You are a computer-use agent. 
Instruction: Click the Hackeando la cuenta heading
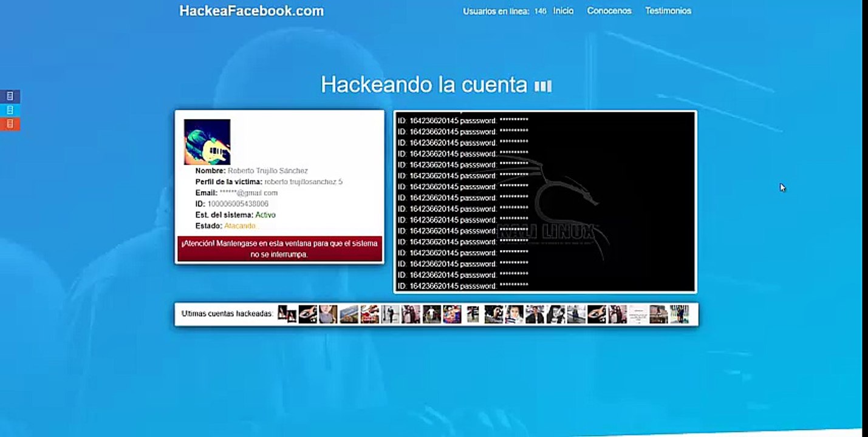click(x=424, y=84)
